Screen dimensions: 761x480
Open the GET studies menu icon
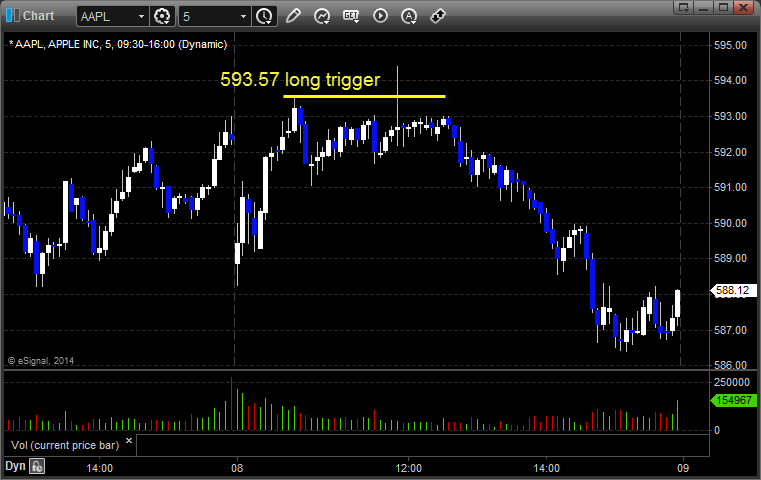point(351,16)
